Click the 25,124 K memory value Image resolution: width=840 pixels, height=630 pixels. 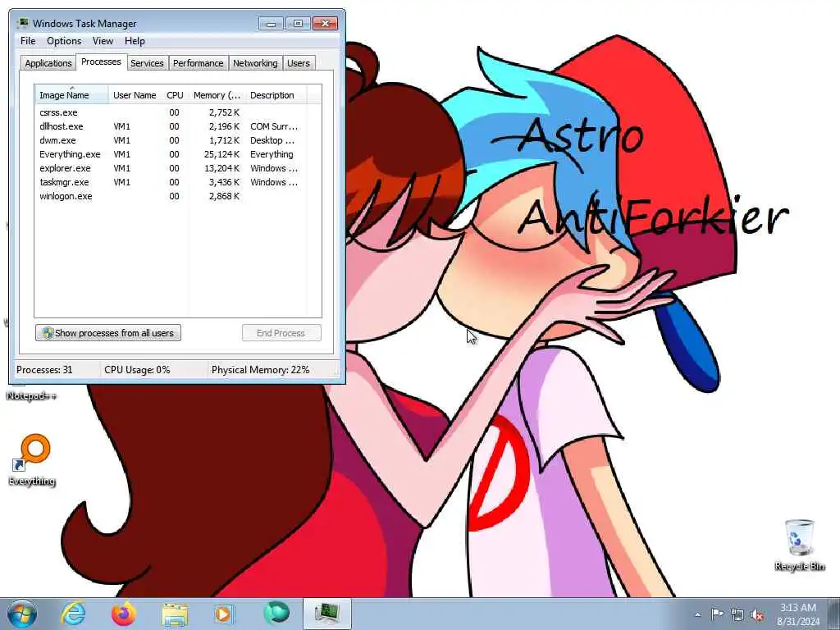click(221, 154)
